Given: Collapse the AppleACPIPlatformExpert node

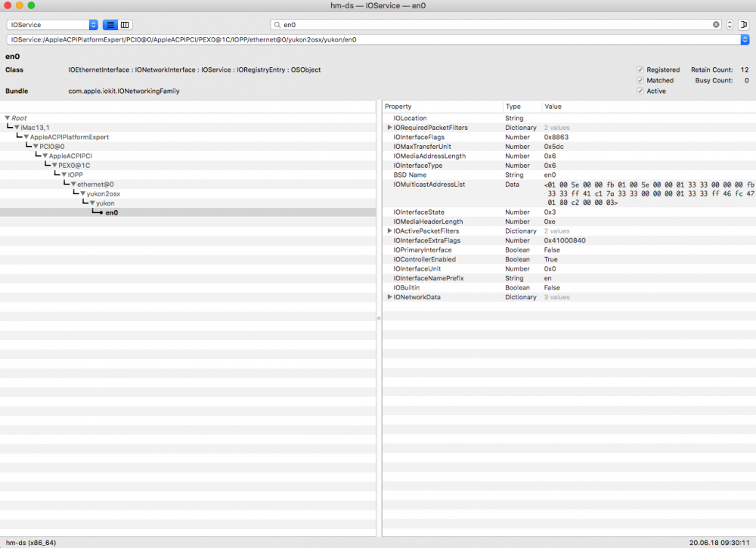Looking at the screenshot, I should point(26,137).
